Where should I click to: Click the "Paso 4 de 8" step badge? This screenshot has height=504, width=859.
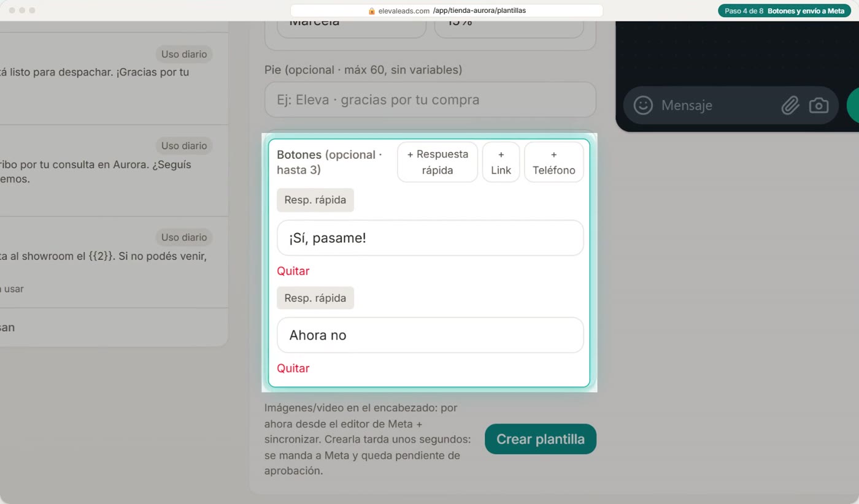(x=784, y=11)
